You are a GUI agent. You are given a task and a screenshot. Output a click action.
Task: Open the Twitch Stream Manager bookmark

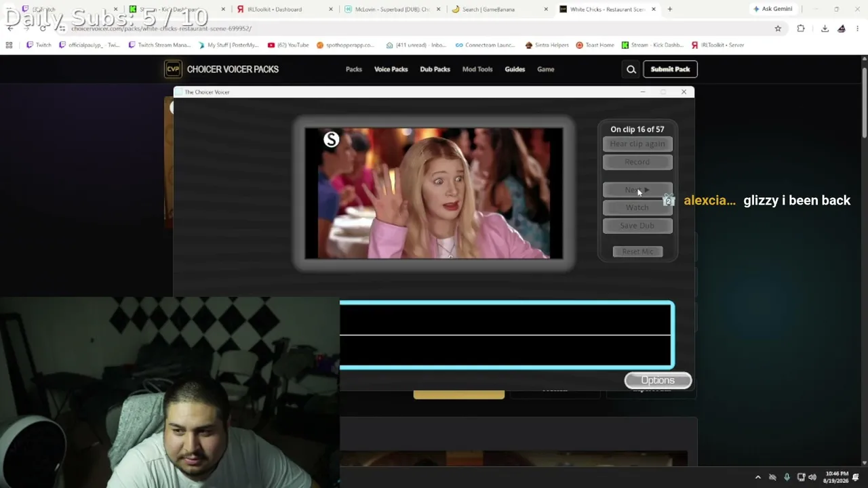point(160,45)
